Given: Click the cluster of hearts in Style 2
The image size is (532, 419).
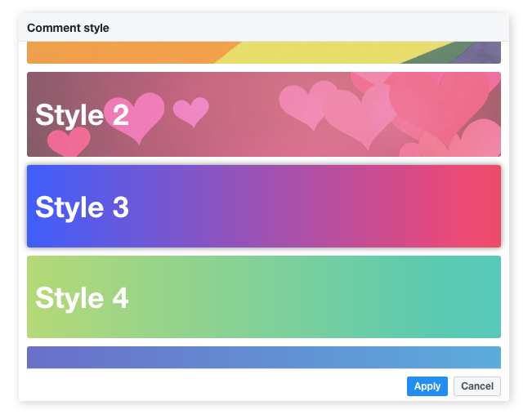Looking at the screenshot, I should pos(390,114).
